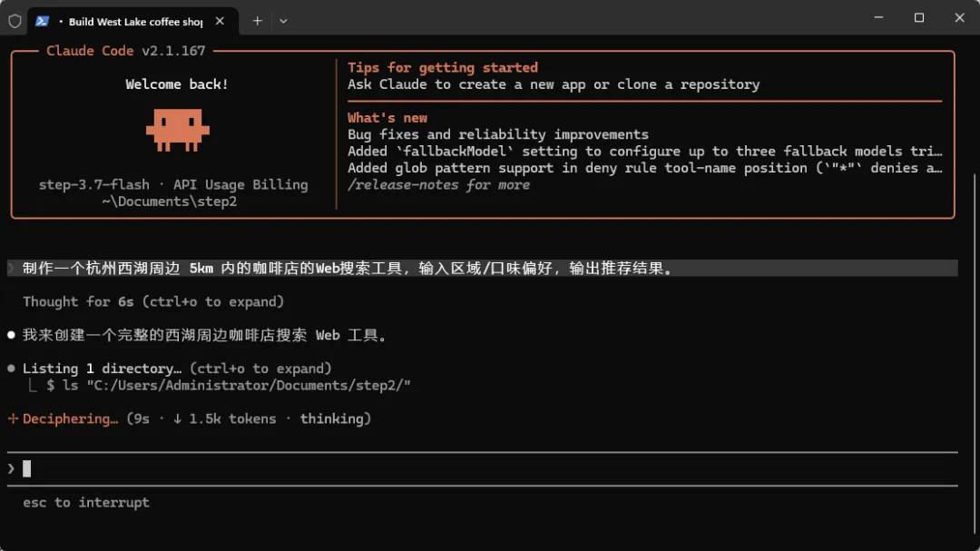This screenshot has height=551, width=980.
Task: Click /release-notes for more text
Action: tap(439, 185)
